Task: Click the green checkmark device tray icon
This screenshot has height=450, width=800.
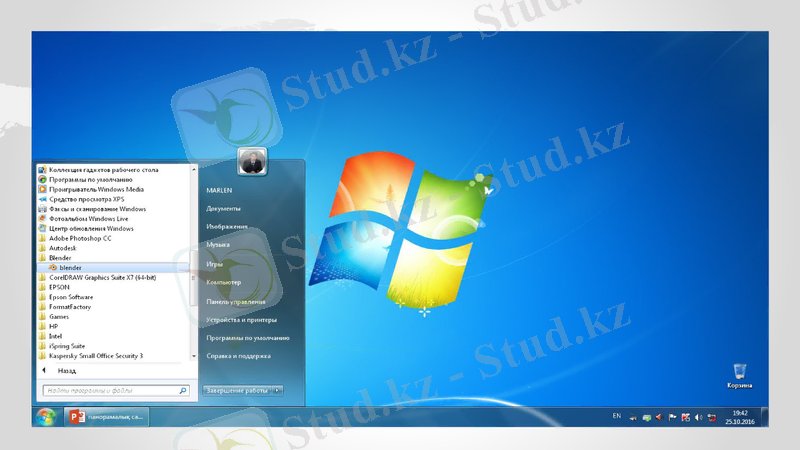Action: (646, 417)
